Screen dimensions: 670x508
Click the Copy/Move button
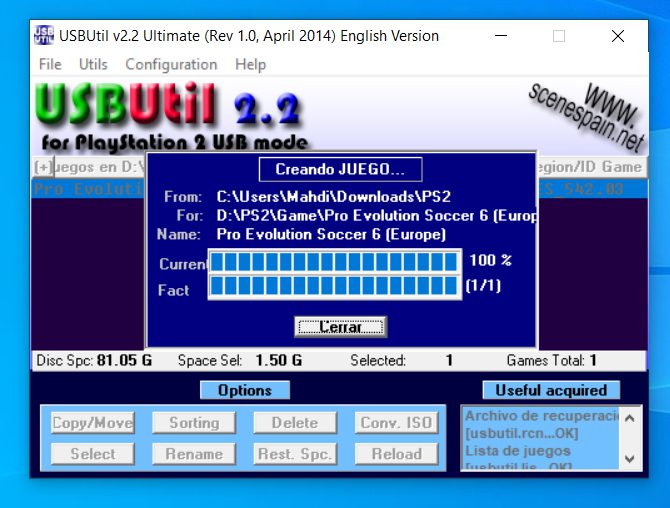(x=92, y=423)
